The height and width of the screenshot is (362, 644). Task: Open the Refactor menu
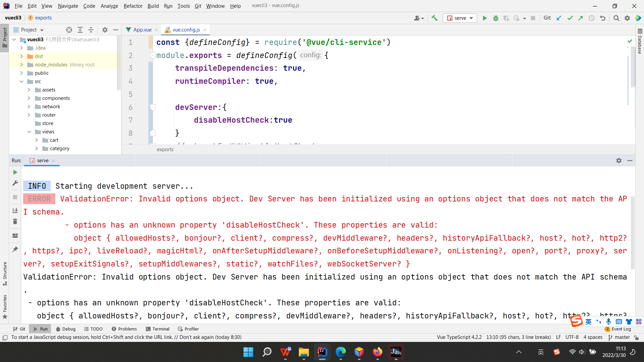tap(133, 6)
